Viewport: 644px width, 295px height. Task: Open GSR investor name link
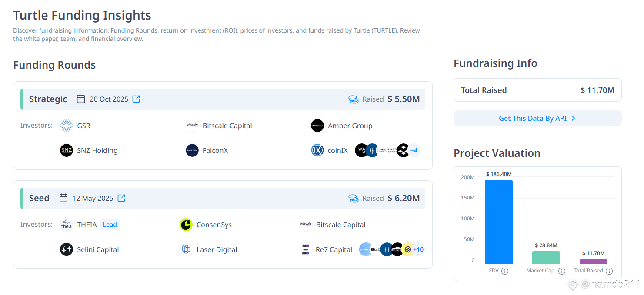pos(84,126)
